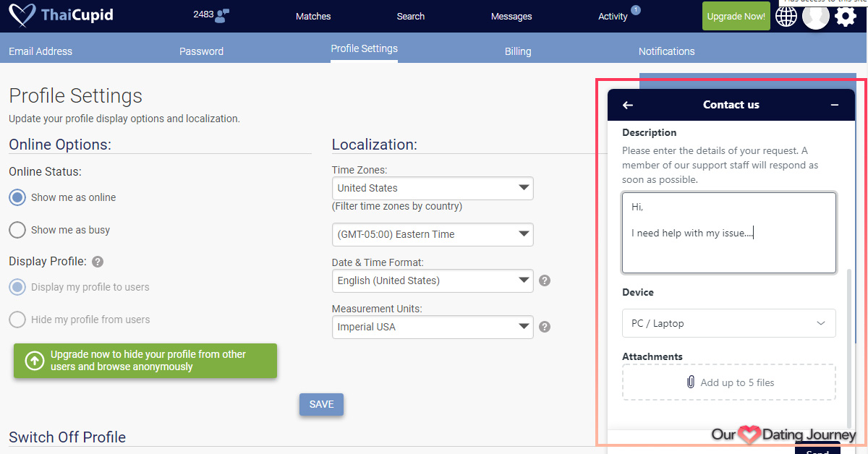Open the Eastern Time zone dropdown
The image size is (868, 454).
tap(433, 234)
